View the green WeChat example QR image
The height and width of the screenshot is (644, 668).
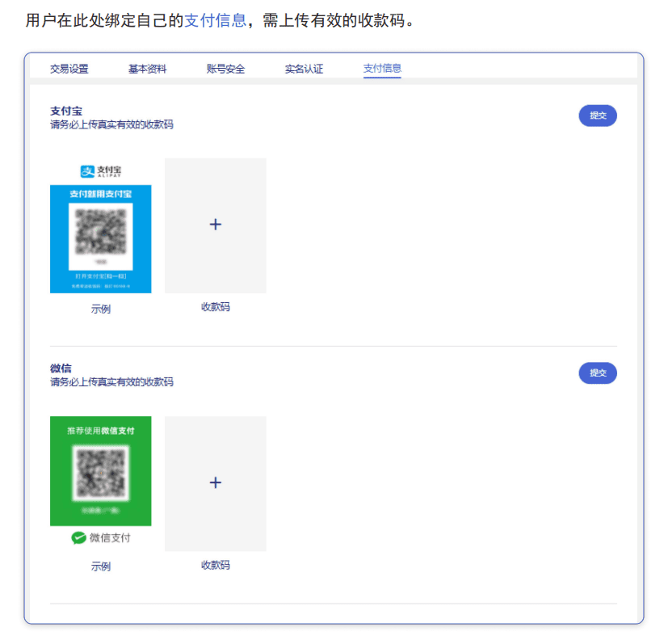pos(100,471)
